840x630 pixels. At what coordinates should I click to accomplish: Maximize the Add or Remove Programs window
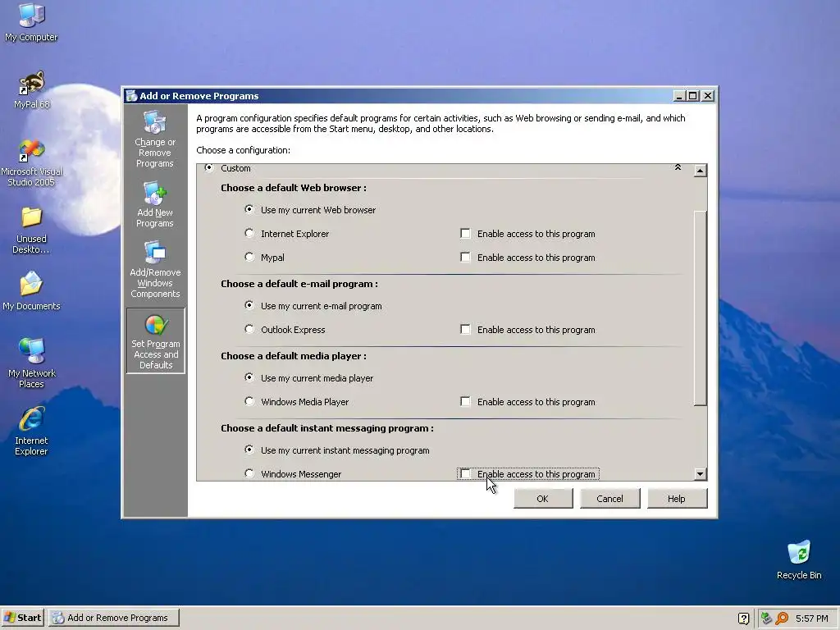[x=693, y=96]
